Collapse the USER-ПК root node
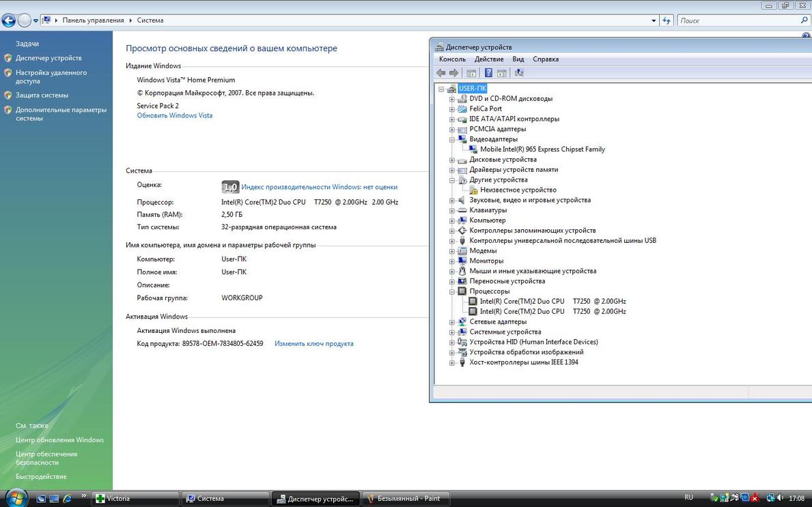 [441, 89]
